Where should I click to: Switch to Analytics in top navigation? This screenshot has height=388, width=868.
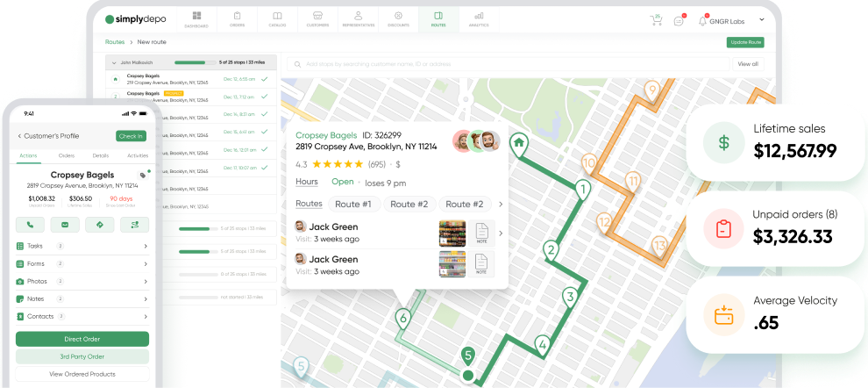pos(479,18)
